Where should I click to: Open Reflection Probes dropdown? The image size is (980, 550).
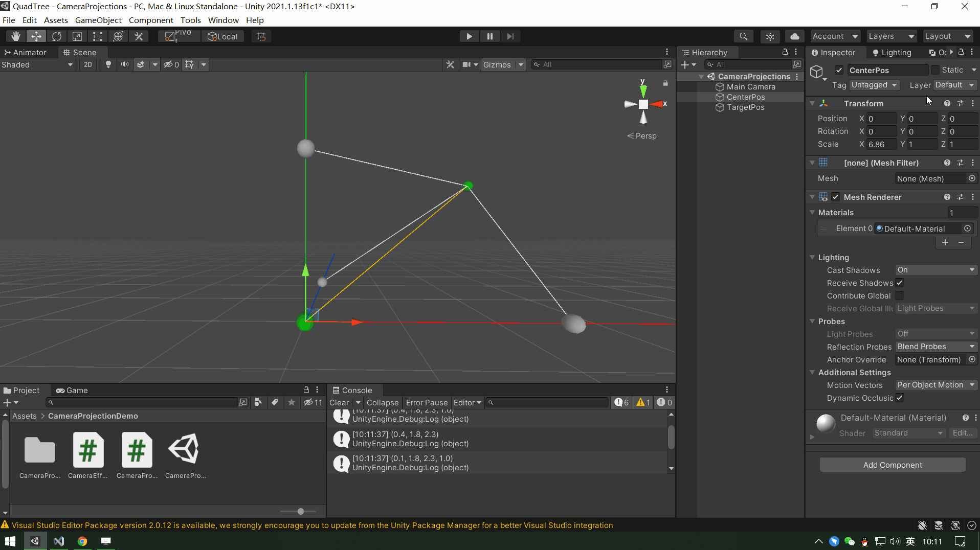point(936,347)
